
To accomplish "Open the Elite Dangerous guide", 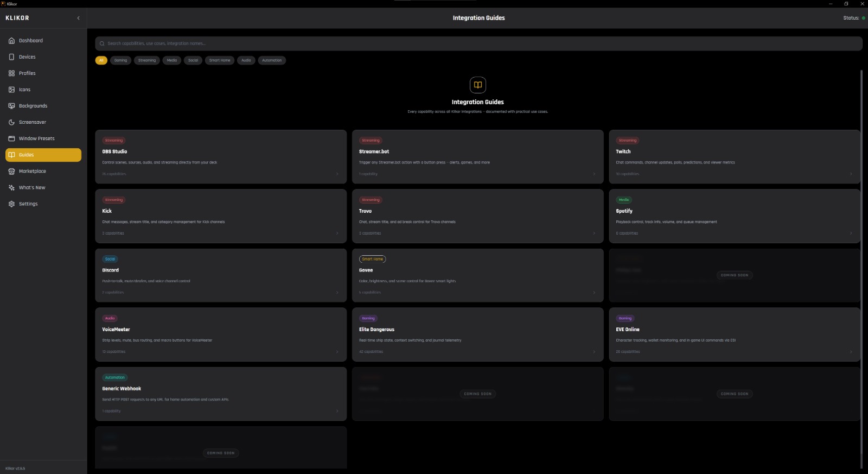I will (x=477, y=334).
